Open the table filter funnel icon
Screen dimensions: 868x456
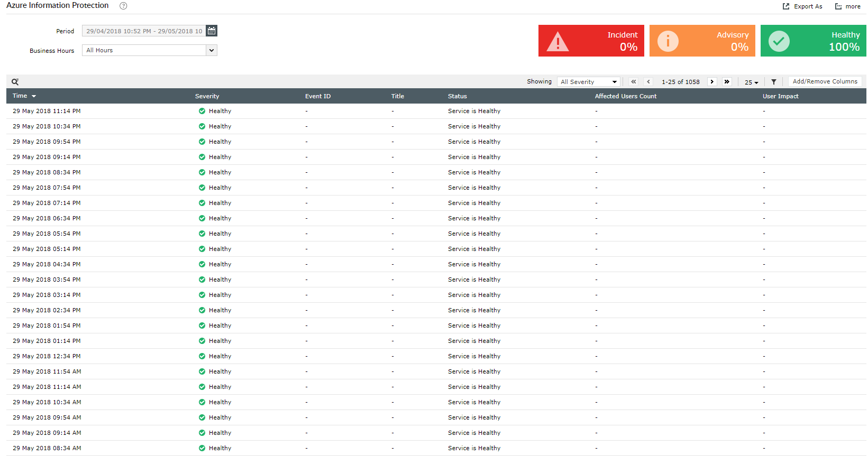pyautogui.click(x=774, y=82)
